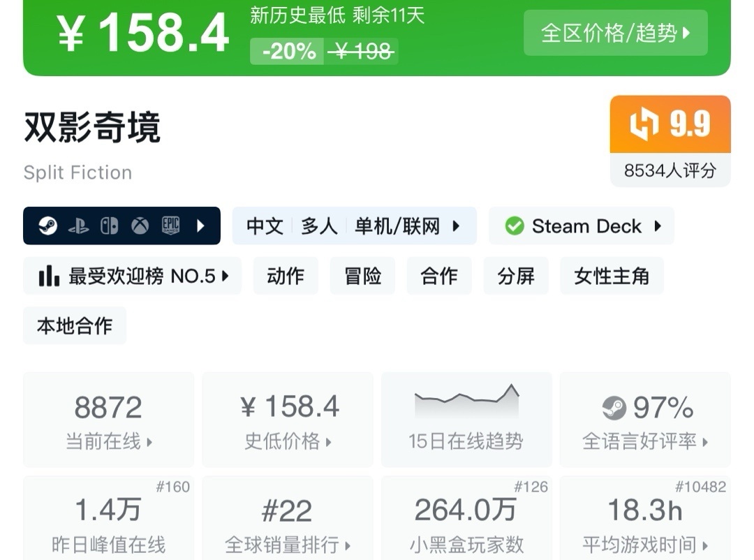
Task: Click the Xbox platform icon
Action: tap(140, 226)
